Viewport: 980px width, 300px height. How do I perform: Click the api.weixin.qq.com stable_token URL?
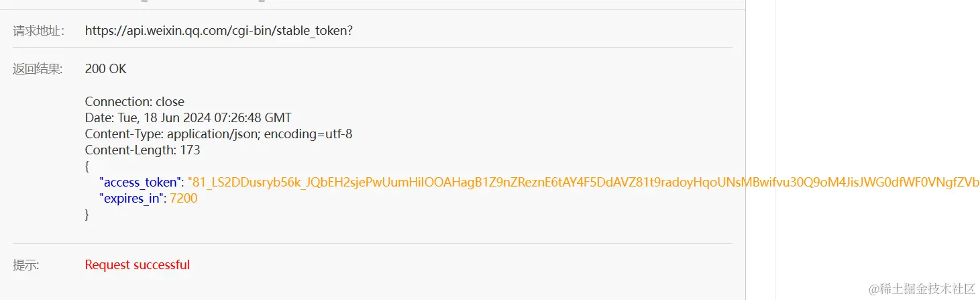pos(219,30)
